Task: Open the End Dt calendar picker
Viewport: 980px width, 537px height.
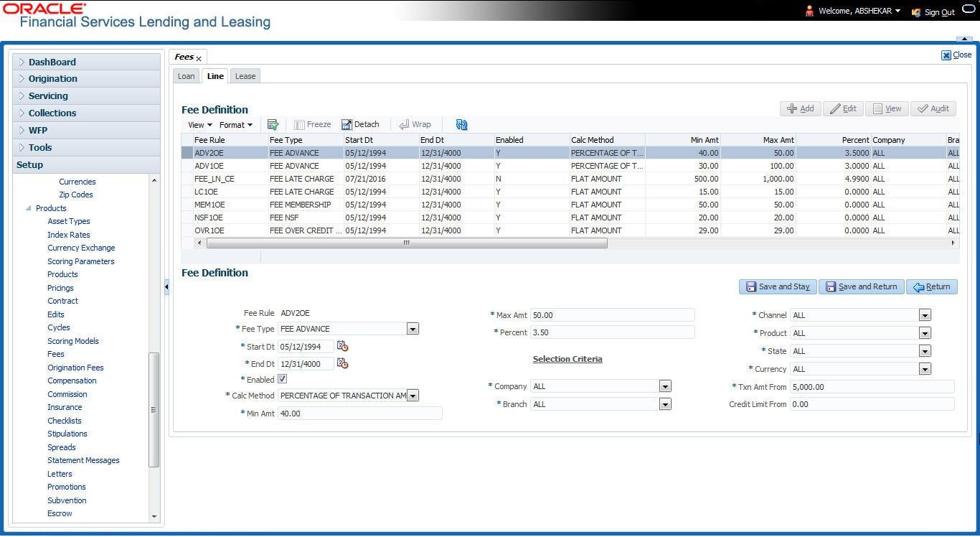Action: (x=343, y=363)
